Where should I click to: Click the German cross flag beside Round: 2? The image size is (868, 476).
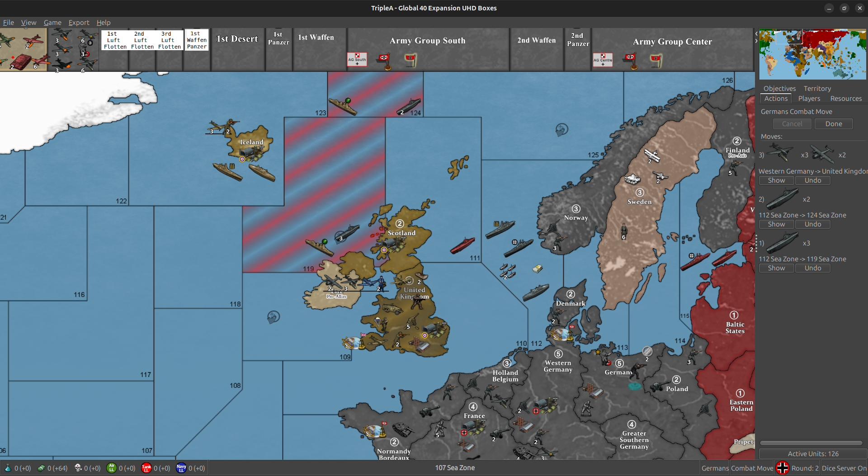[783, 468]
